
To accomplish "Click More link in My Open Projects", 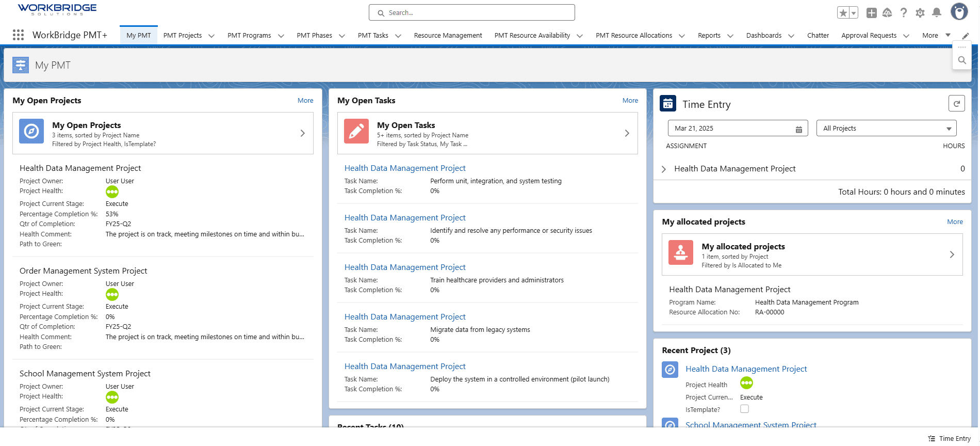I will [305, 101].
